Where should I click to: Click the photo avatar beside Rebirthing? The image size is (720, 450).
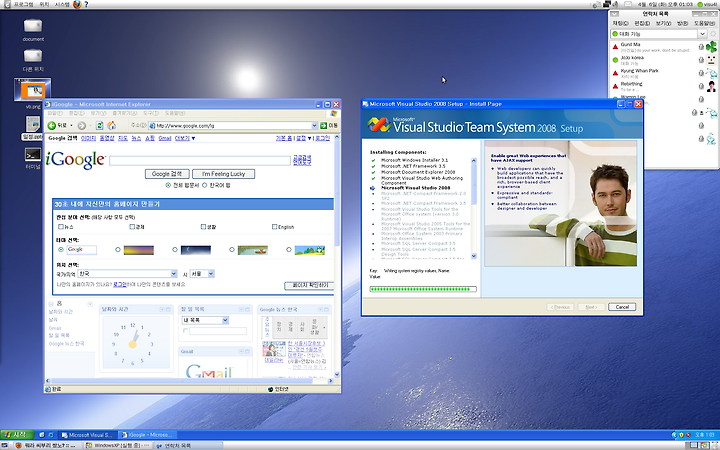(x=711, y=86)
